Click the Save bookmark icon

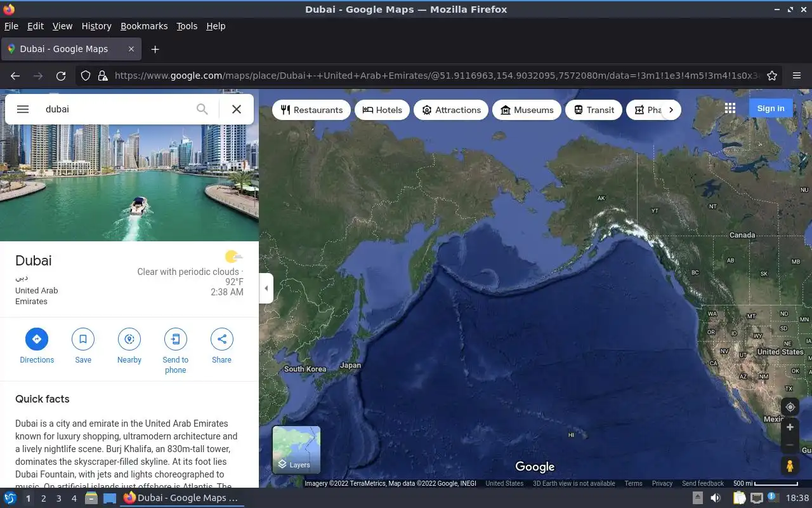[83, 339]
